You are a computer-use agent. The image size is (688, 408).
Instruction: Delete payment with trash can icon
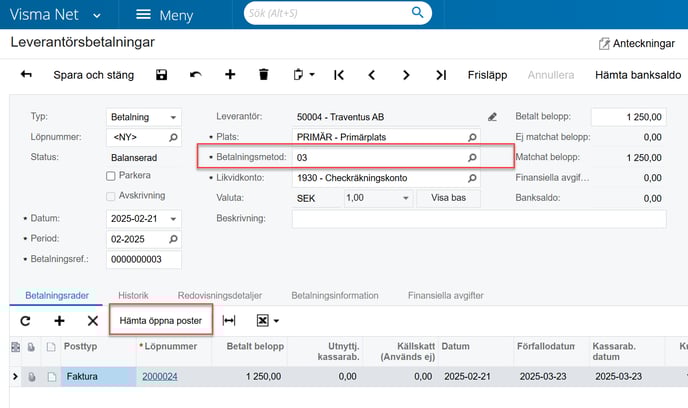click(264, 75)
